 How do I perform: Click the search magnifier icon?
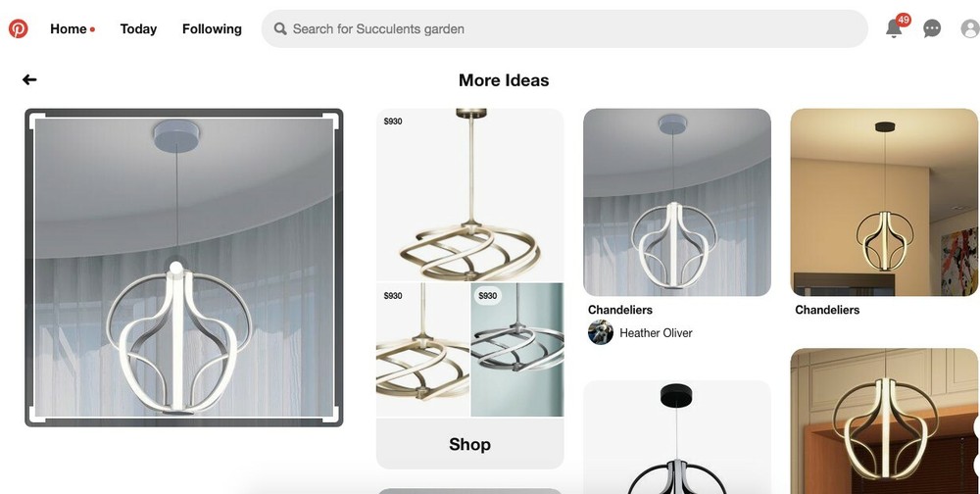click(x=280, y=28)
